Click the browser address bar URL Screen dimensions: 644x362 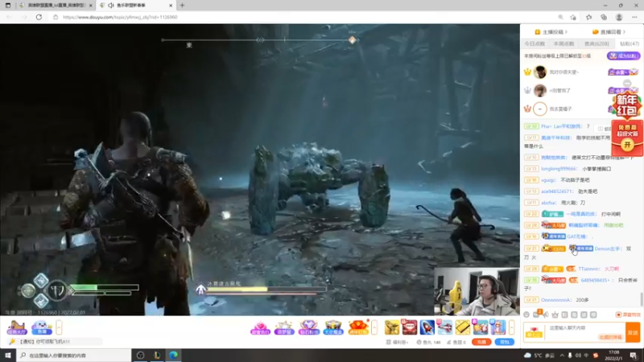click(120, 17)
